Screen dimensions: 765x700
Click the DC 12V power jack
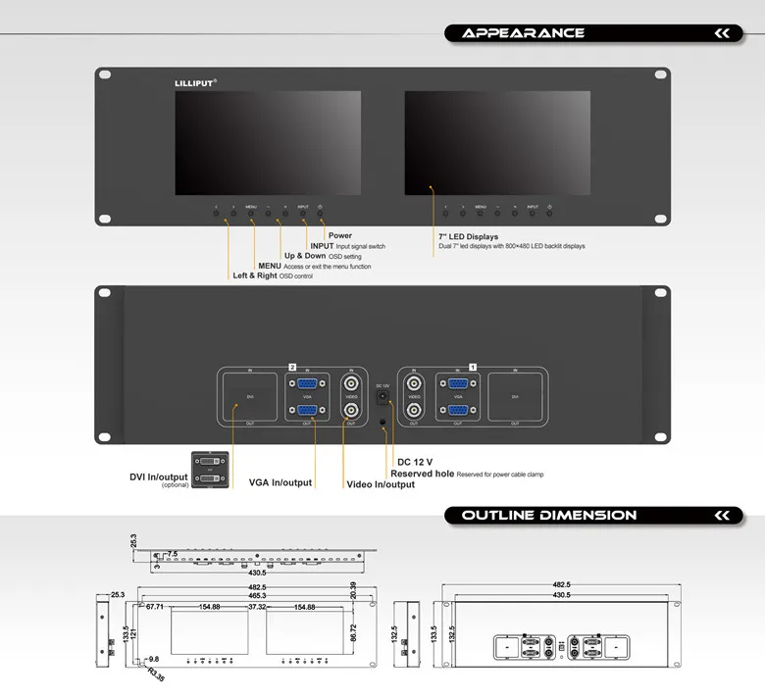(382, 397)
